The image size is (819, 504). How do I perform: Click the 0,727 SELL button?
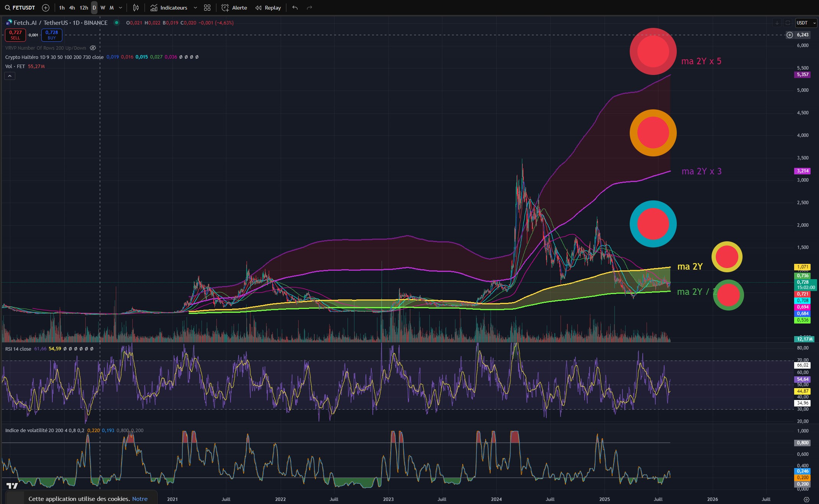[x=15, y=35]
